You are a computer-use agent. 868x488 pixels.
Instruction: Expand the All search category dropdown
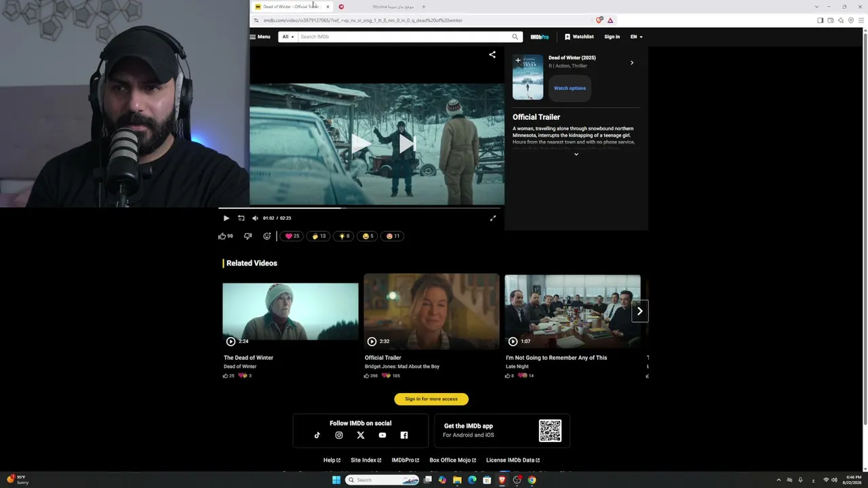(x=288, y=37)
